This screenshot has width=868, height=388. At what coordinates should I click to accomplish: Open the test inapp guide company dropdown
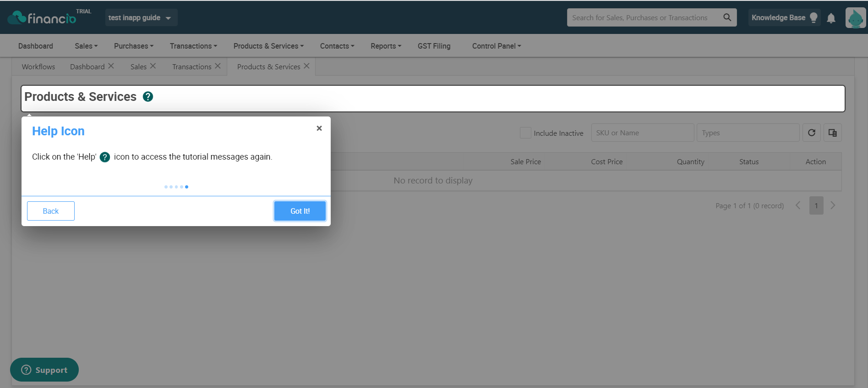tap(141, 17)
